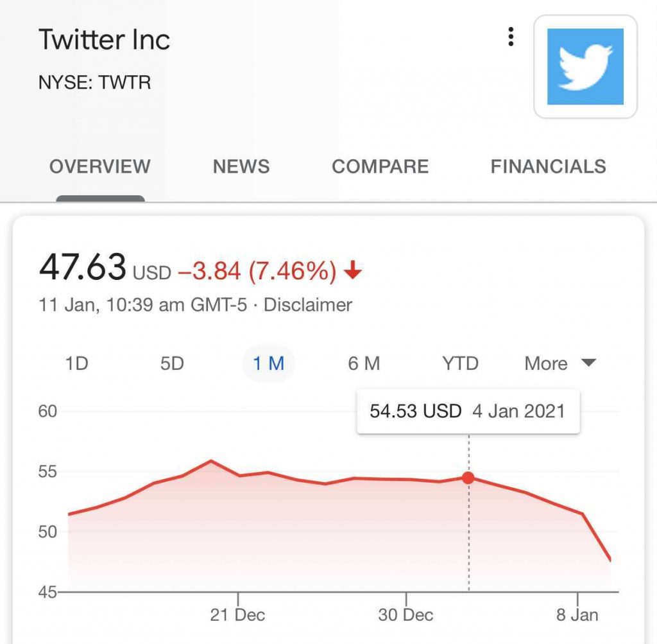Image resolution: width=657 pixels, height=644 pixels.
Task: Open the three-dot overflow menu
Action: (511, 37)
